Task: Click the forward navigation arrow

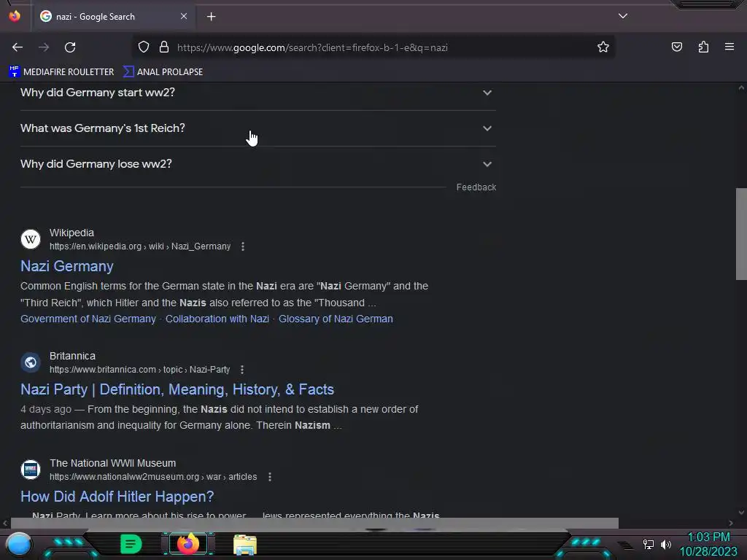Action: (44, 47)
